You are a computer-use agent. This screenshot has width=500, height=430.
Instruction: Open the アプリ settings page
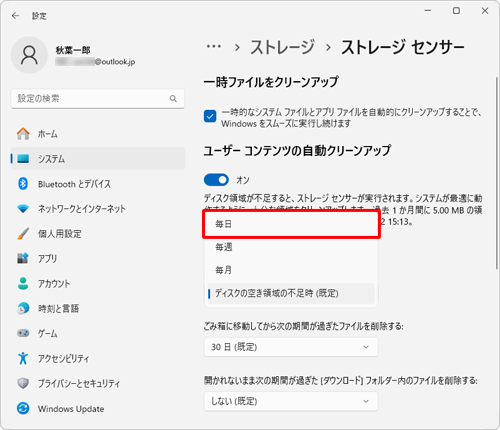[x=97, y=258]
